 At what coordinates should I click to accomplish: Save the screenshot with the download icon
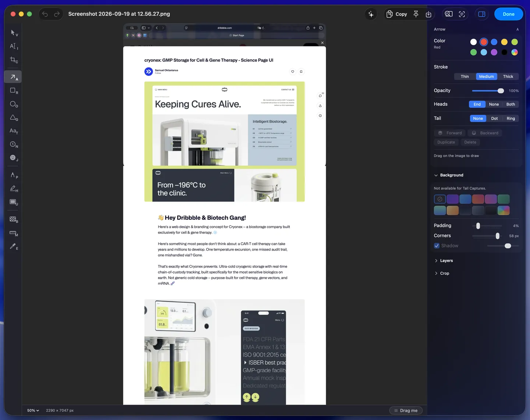[428, 14]
